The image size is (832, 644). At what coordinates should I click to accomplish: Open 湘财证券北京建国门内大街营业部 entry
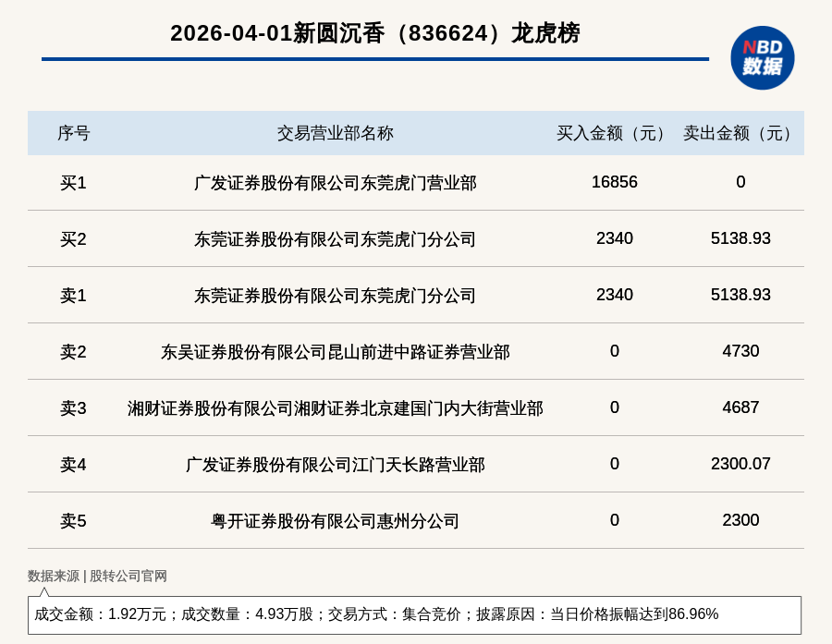(x=335, y=408)
